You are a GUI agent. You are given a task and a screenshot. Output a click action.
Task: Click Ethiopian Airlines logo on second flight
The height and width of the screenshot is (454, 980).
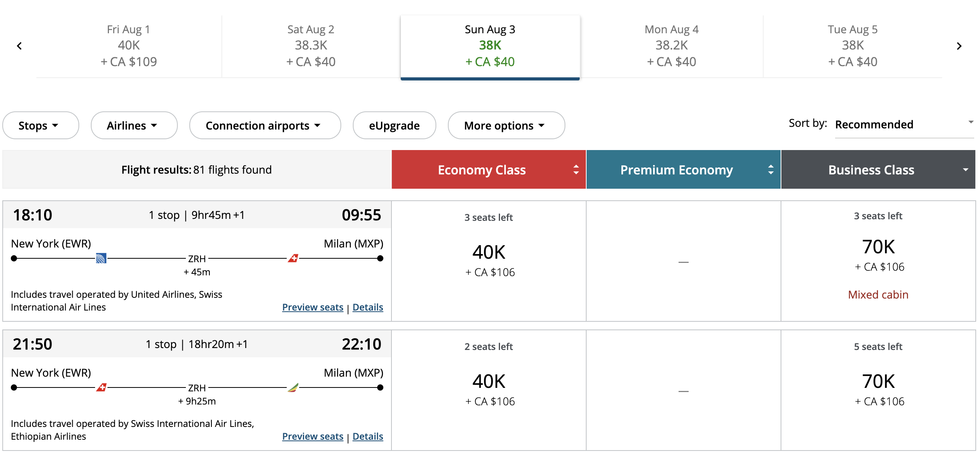(x=293, y=387)
